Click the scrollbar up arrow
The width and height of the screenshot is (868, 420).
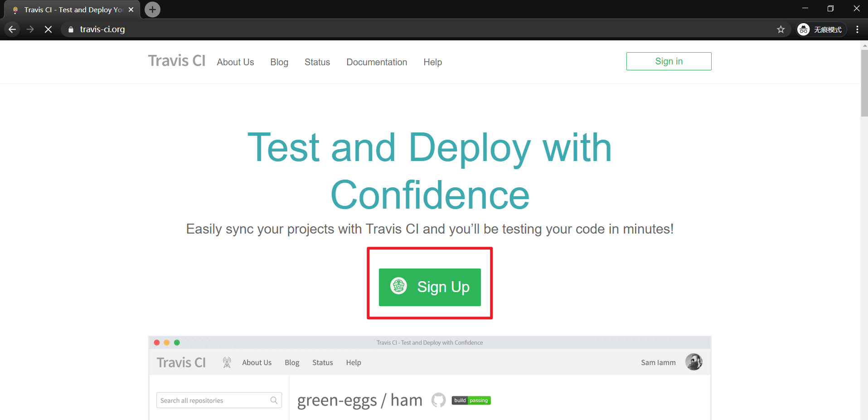[x=864, y=45]
